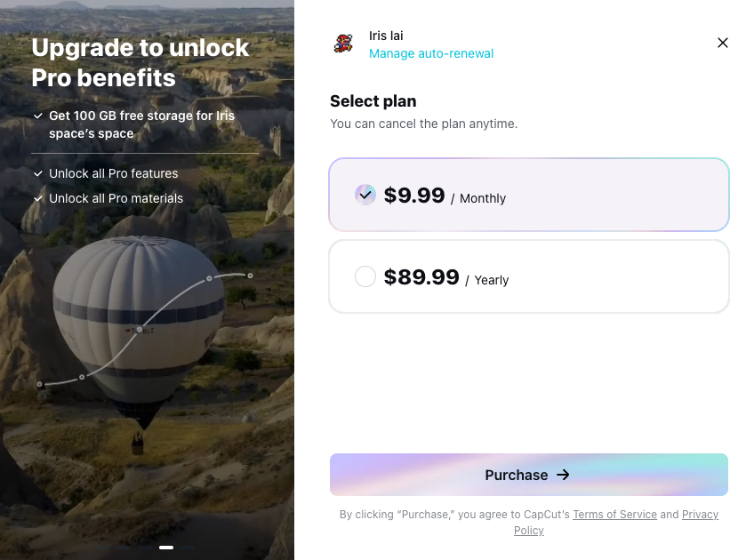Jump to the last carousel slide indicator
The width and height of the screenshot is (754, 560).
click(188, 547)
